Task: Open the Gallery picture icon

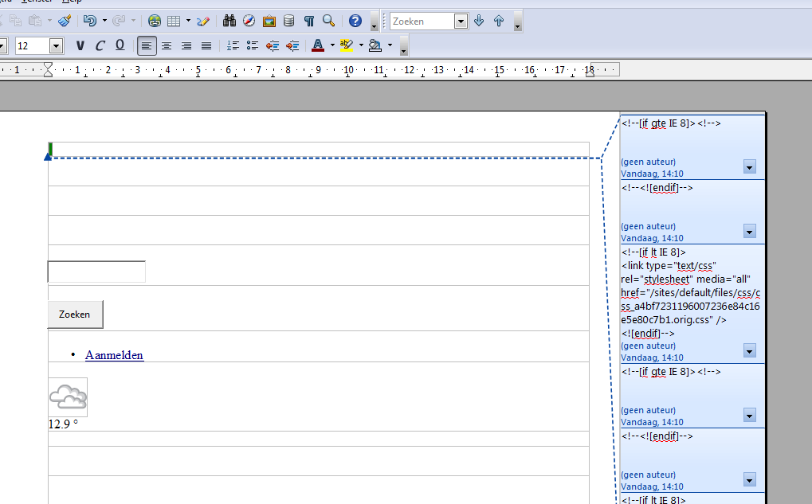Action: (x=269, y=21)
